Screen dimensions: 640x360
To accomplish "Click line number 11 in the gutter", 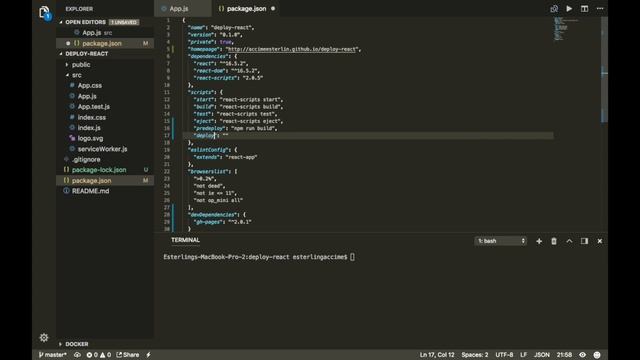I will (x=167, y=92).
